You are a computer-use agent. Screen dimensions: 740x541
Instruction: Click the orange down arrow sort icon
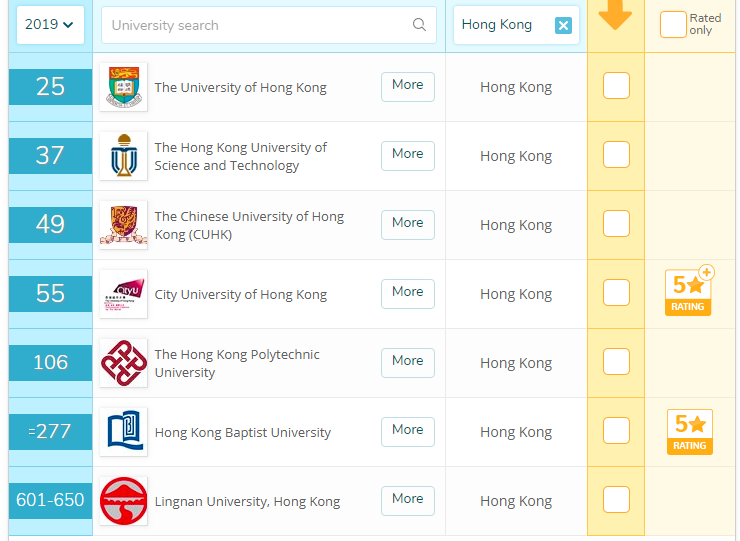615,15
